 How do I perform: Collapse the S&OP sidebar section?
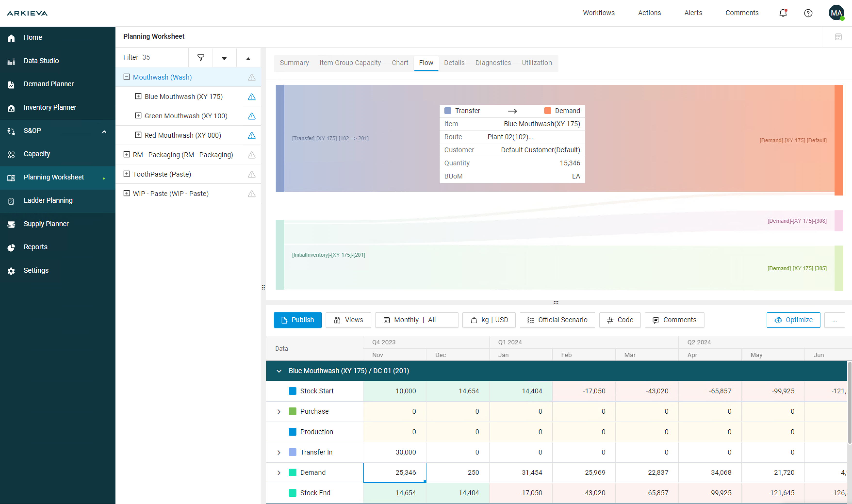click(104, 131)
